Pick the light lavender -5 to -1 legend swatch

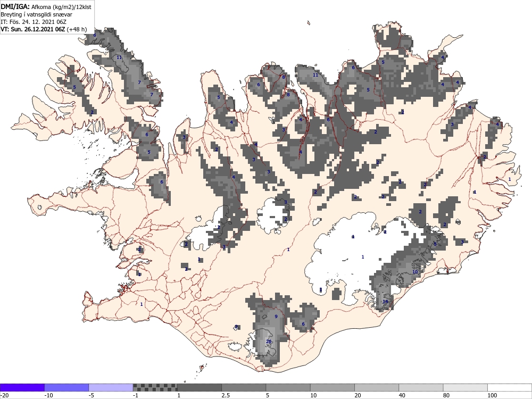111,387
